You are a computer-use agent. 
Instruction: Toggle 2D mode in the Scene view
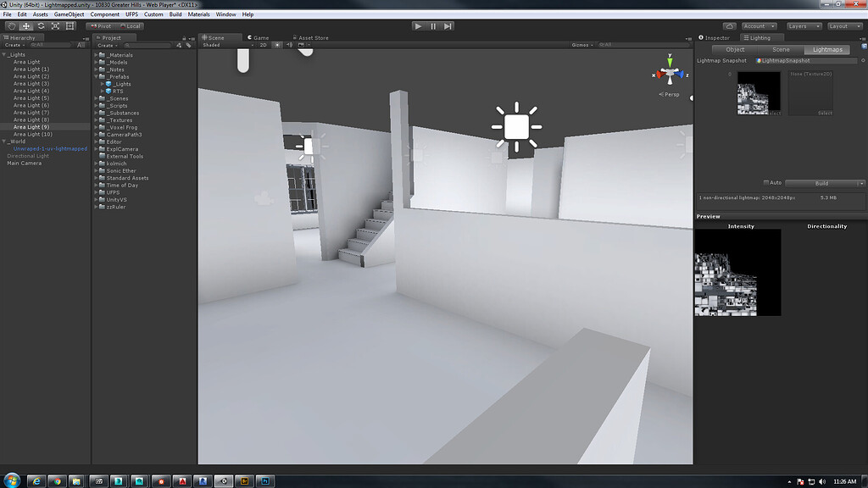(264, 43)
